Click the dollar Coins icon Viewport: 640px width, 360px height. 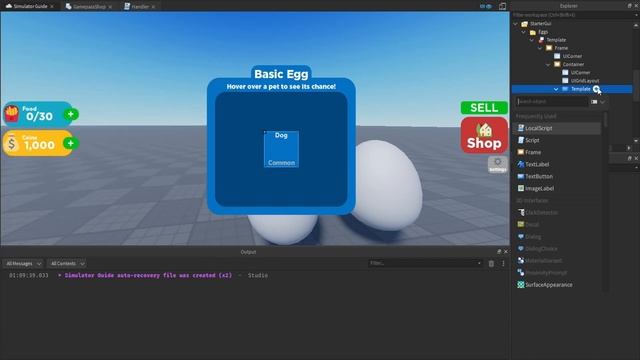12,143
